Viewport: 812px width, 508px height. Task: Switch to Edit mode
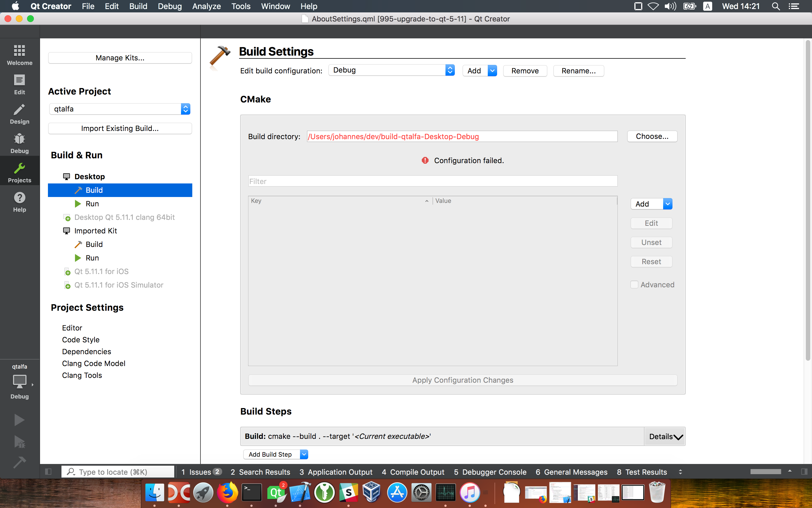tap(19, 84)
